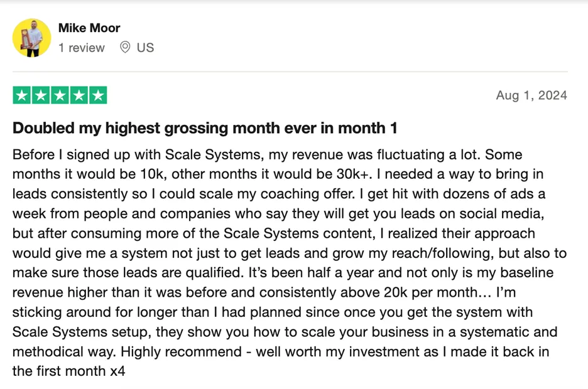
Task: Select the 'US' country label
Action: click(145, 48)
